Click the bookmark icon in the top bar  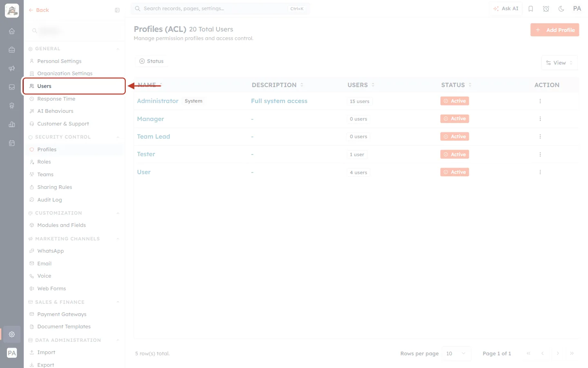pos(531,9)
